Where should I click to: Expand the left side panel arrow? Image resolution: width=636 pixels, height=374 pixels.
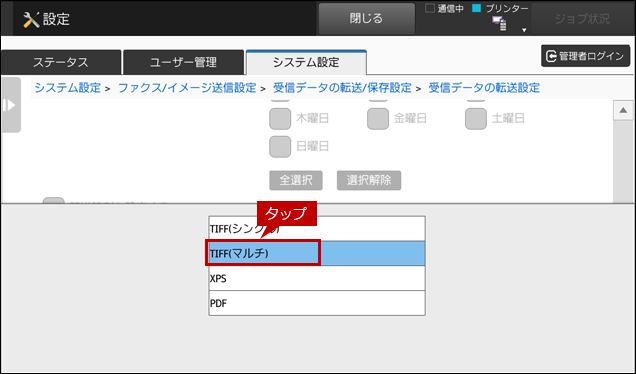click(x=11, y=105)
